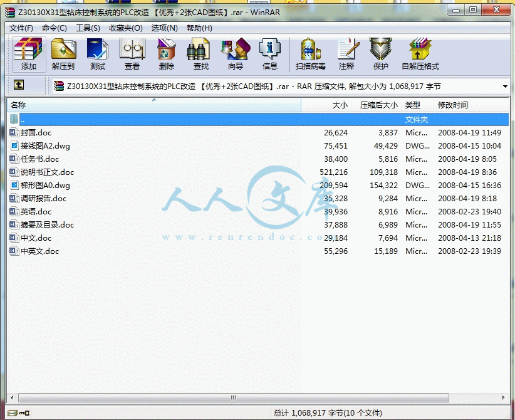515x420 pixels.
Task: Open the File (文件) menu
Action: 21,28
